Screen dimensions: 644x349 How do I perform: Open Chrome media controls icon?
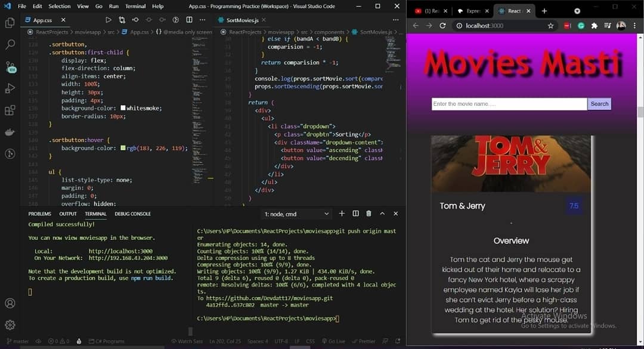pyautogui.click(x=608, y=26)
